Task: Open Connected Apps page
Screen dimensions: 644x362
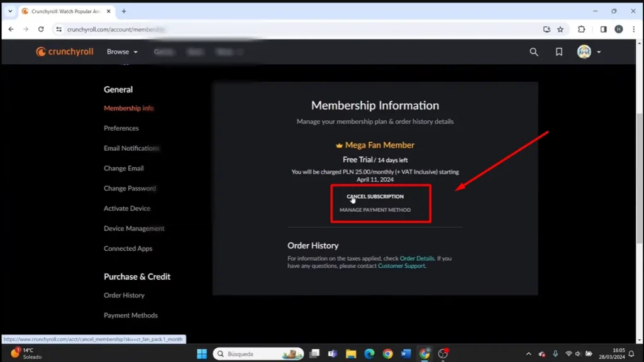Action: tap(128, 249)
